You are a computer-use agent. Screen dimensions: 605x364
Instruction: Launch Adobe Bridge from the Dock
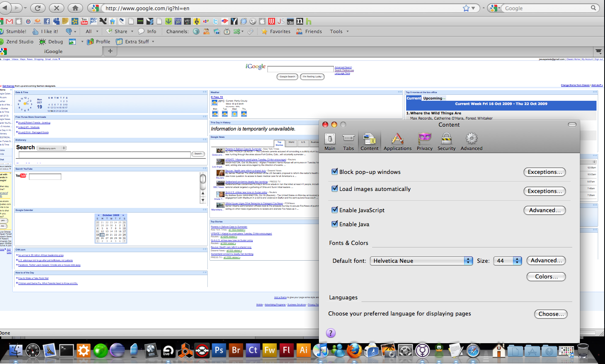coord(236,350)
